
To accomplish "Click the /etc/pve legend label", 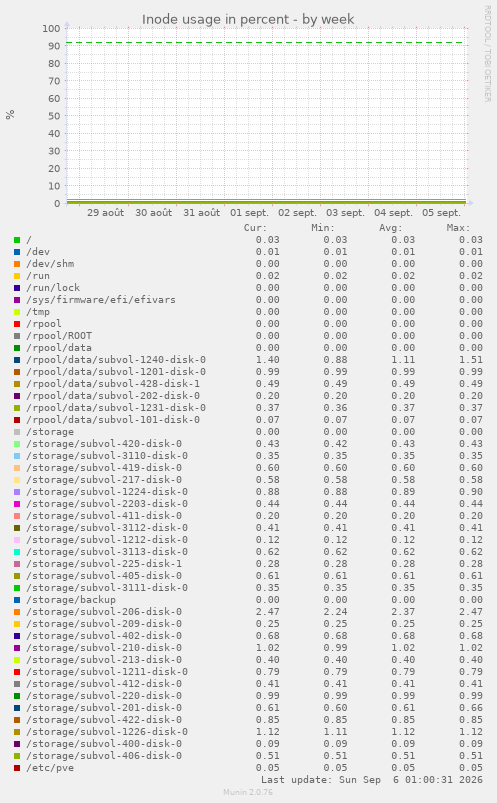I will point(50,768).
